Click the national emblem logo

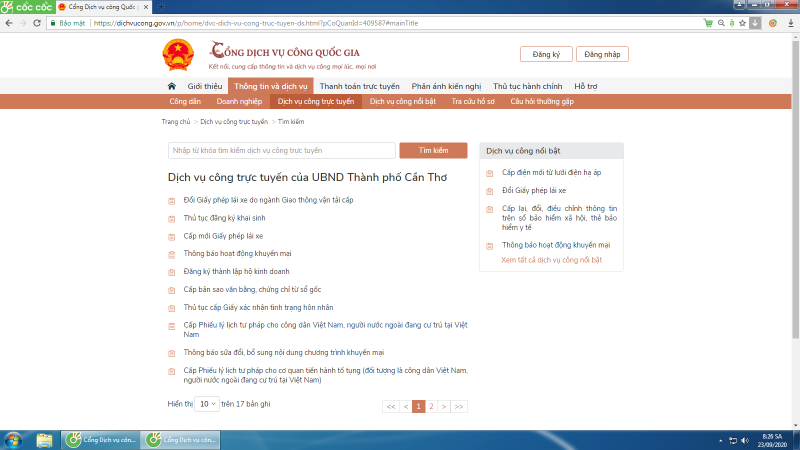pos(178,54)
